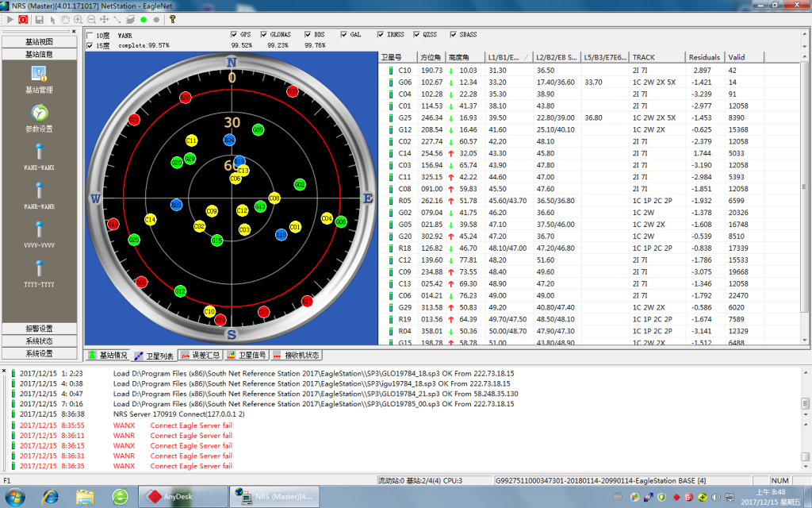The image size is (812, 508).
Task: Click the zoom in magnifier tool
Action: tap(79, 19)
